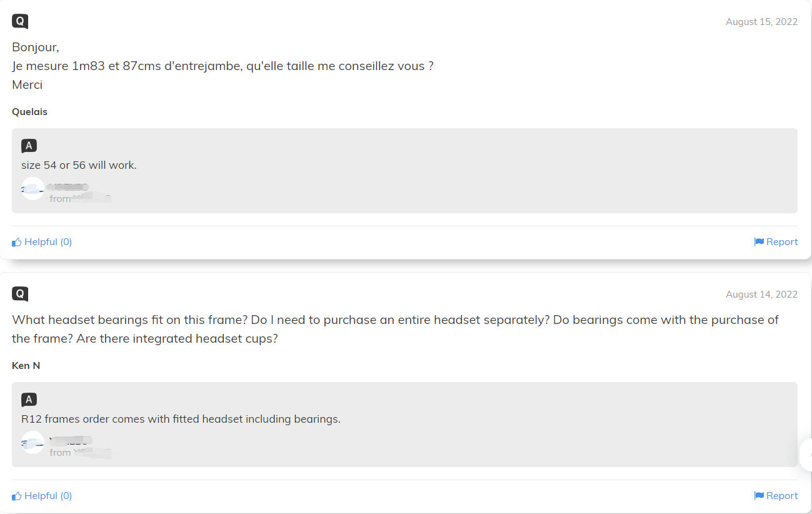Click the flag icon on the August 14 question
The width and height of the screenshot is (812, 514).
(759, 496)
